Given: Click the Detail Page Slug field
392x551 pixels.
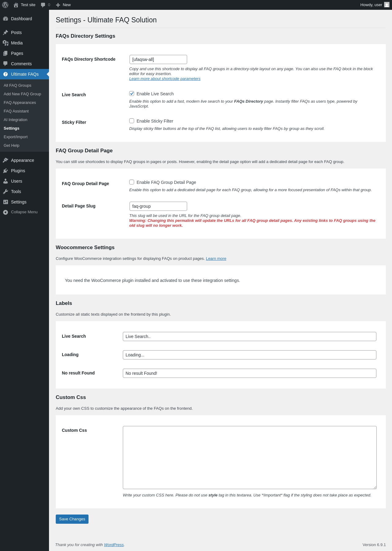Looking at the screenshot, I should point(158,206).
